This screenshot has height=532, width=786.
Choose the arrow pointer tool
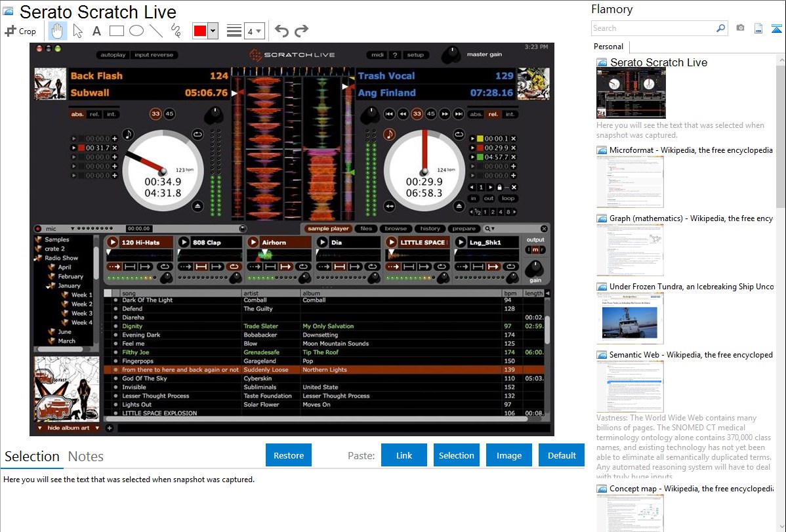tap(77, 31)
